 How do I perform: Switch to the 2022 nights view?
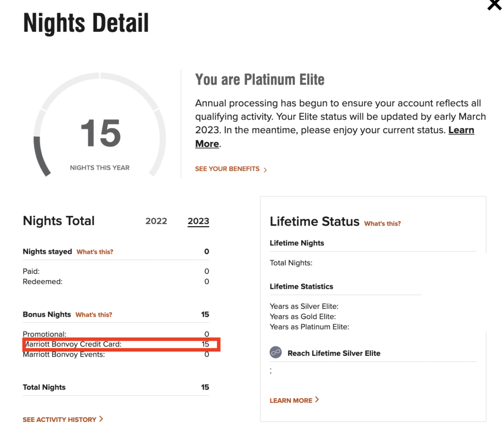(156, 221)
